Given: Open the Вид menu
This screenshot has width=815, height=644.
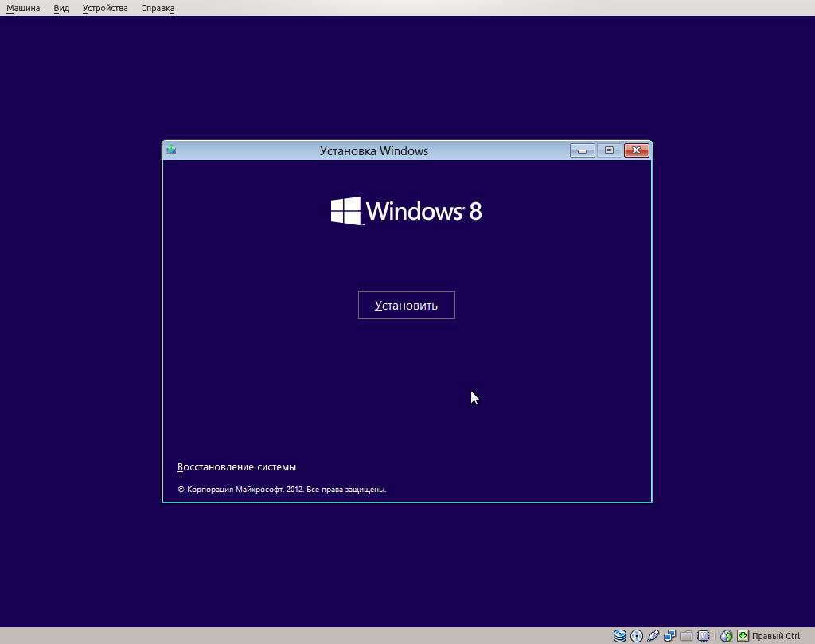Looking at the screenshot, I should pyautogui.click(x=60, y=8).
